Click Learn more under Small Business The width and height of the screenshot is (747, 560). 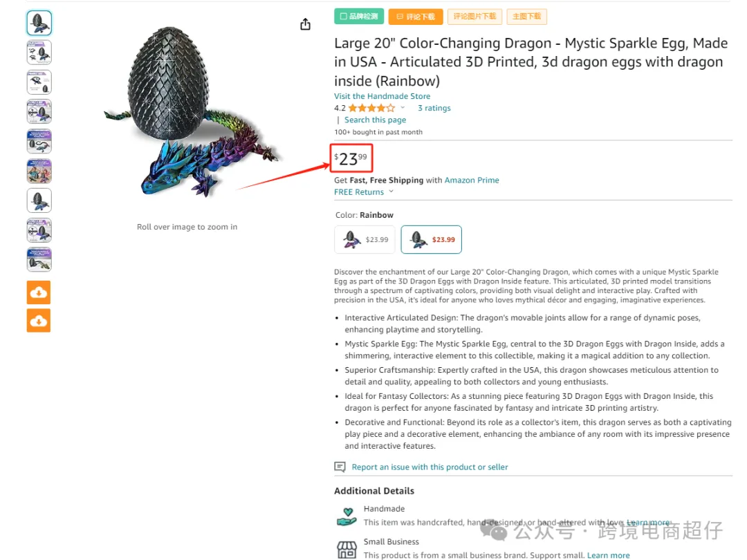609,555
